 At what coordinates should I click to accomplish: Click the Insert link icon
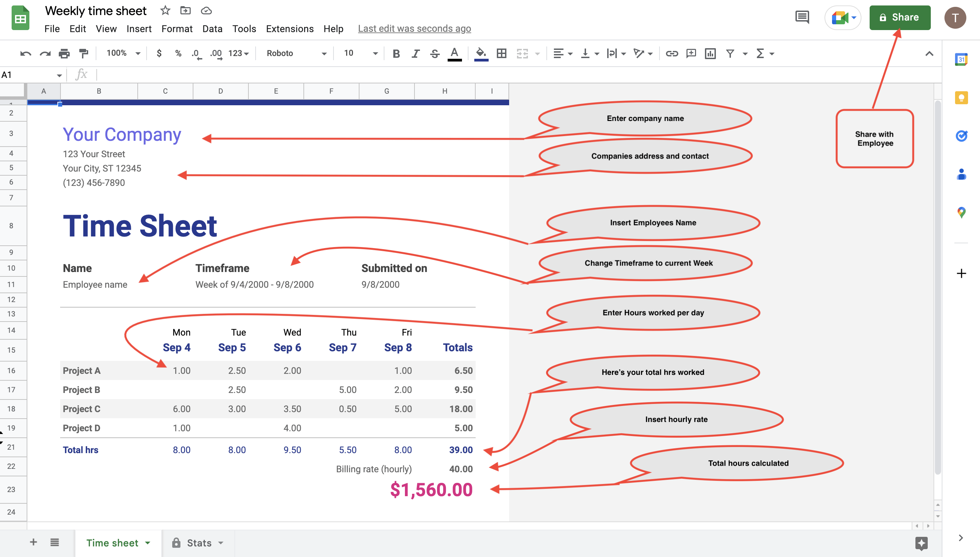[x=672, y=54]
